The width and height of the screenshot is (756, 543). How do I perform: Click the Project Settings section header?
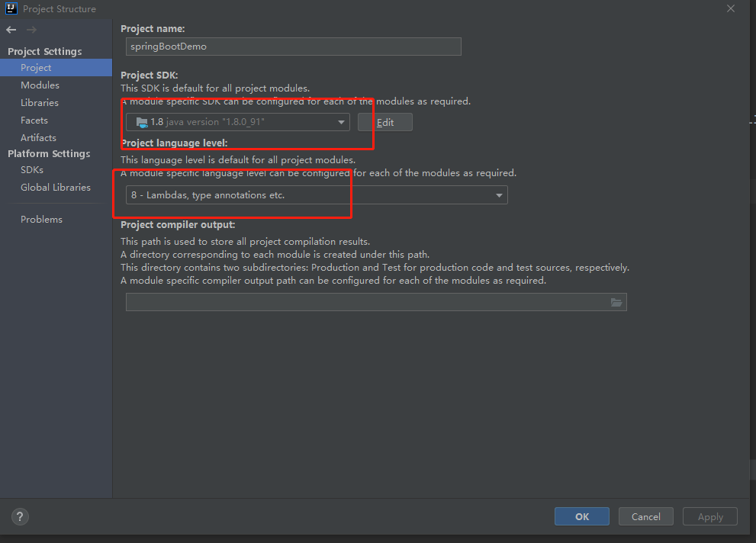coord(45,51)
